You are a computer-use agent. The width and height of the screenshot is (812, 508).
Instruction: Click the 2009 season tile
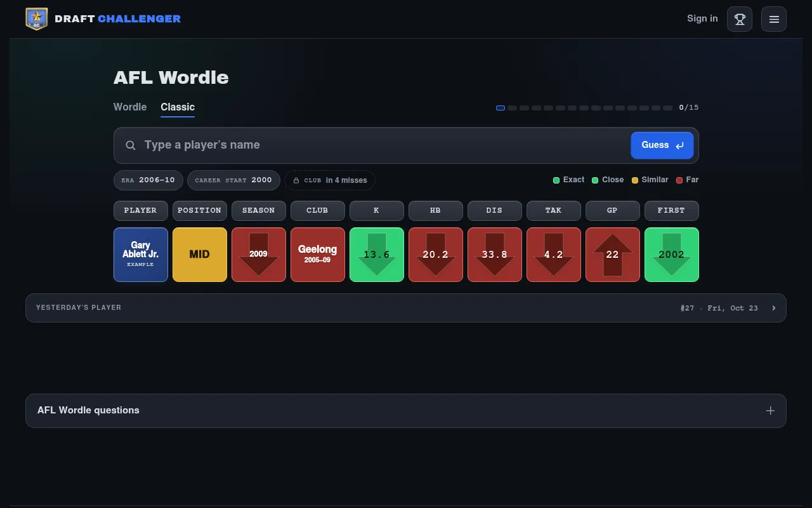click(x=259, y=255)
